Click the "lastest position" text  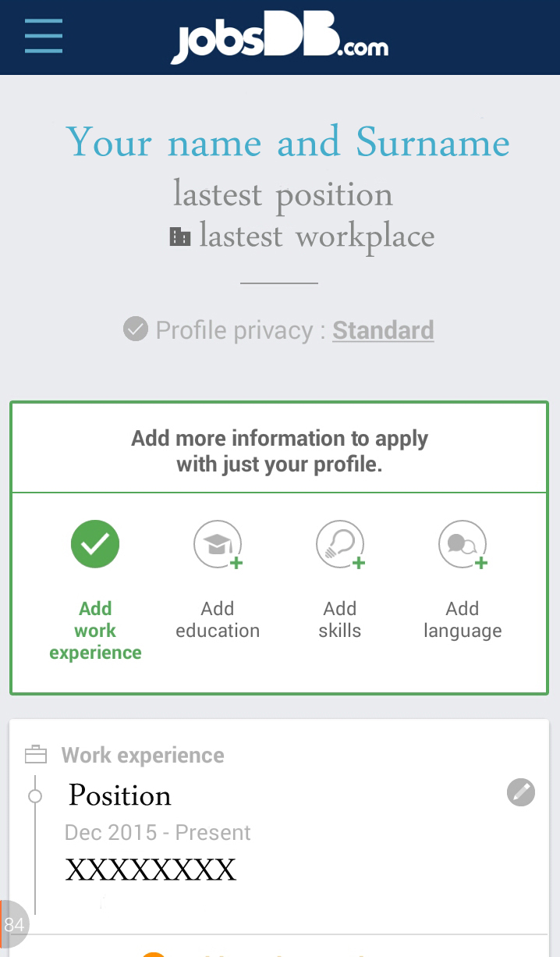[282, 194]
